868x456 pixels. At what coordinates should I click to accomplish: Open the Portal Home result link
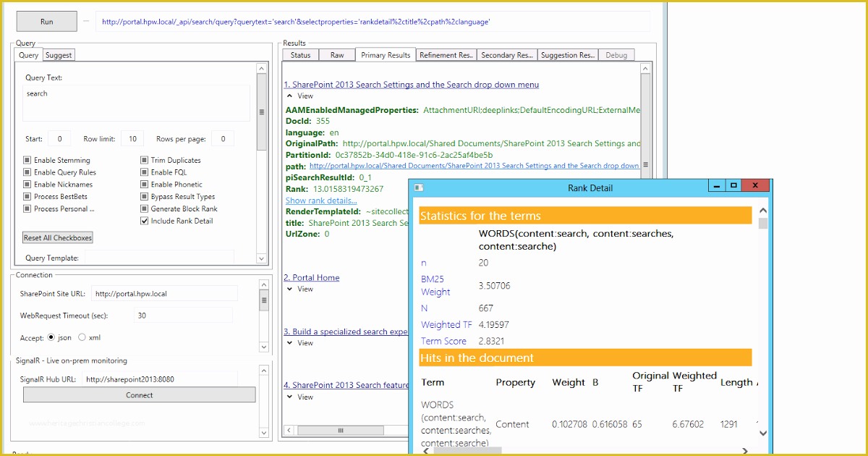(x=311, y=277)
